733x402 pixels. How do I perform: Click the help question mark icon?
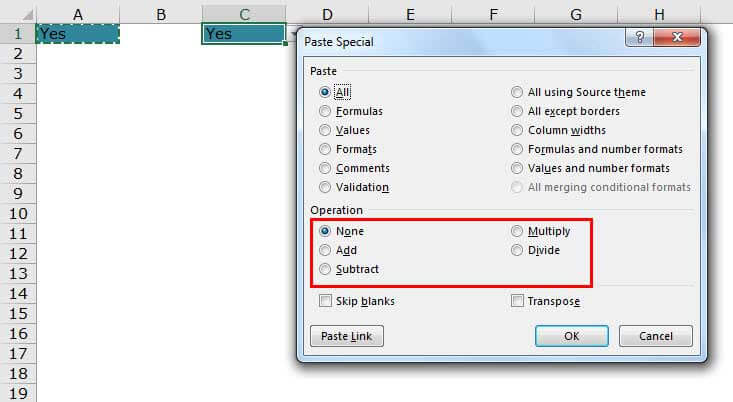640,37
